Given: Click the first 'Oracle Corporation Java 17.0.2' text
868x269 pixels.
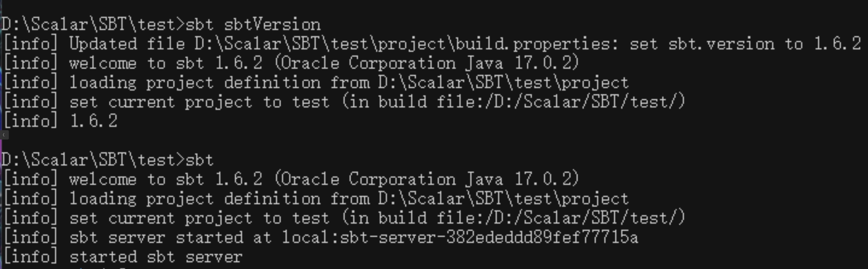Looking at the screenshot, I should click(x=426, y=63).
